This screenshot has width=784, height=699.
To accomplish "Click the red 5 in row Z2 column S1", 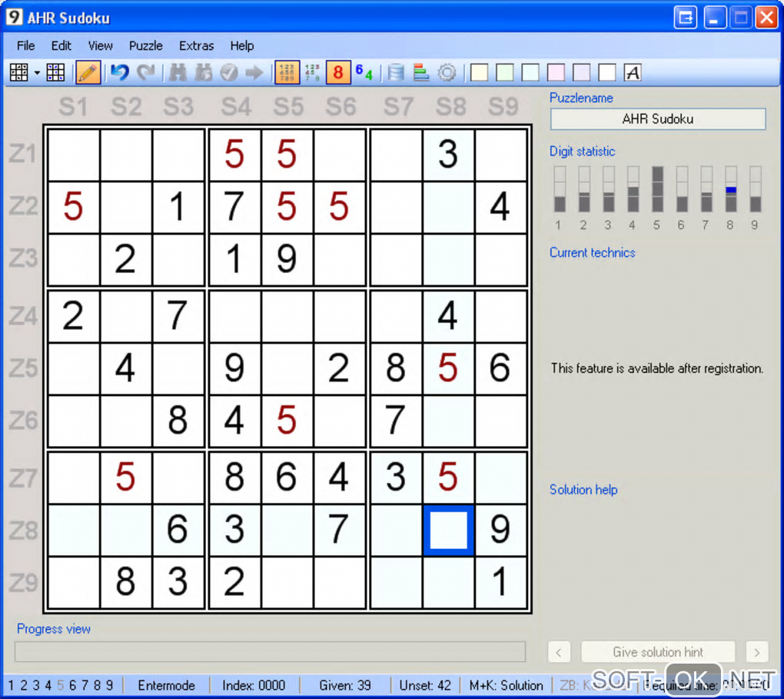I will pos(74,207).
